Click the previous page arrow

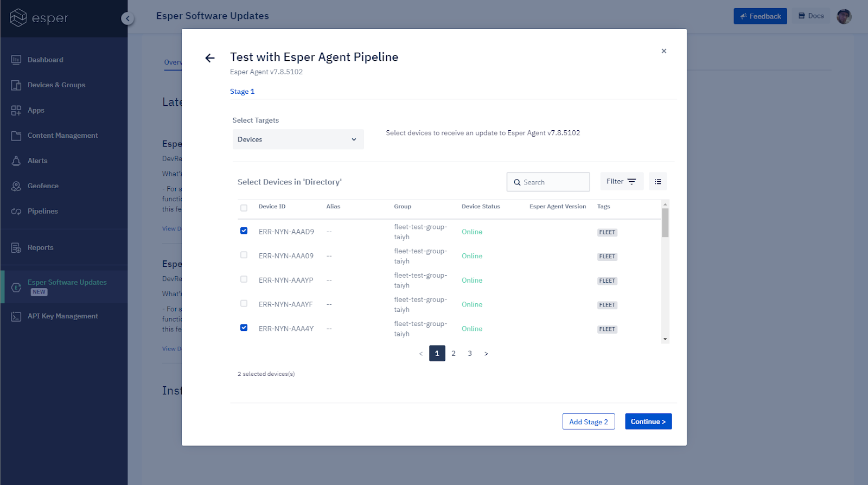421,354
